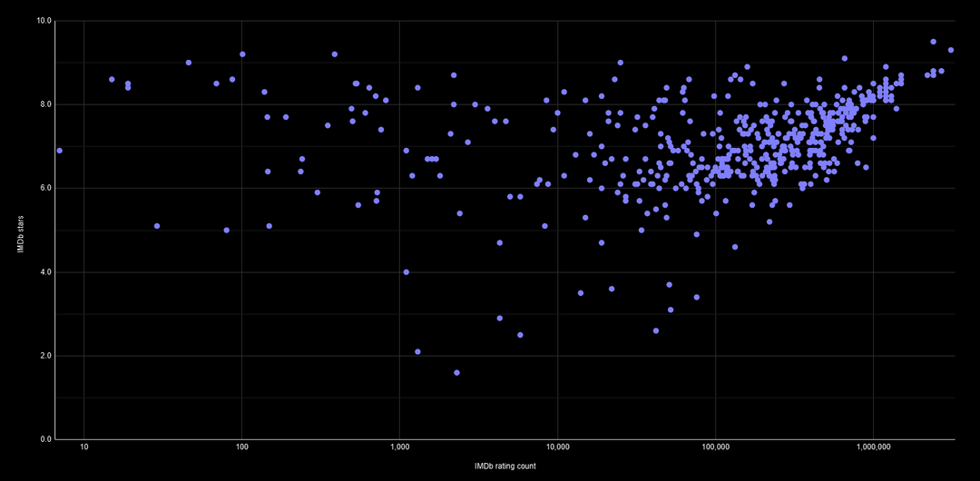
Task: Select the data point at 2.1 stars
Action: 417,351
